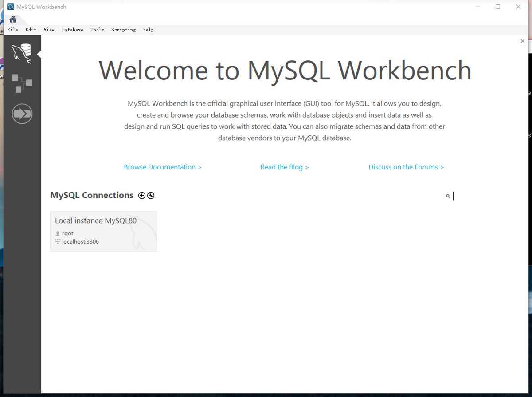
Task: Open the Models sidebar icon
Action: pyautogui.click(x=22, y=83)
